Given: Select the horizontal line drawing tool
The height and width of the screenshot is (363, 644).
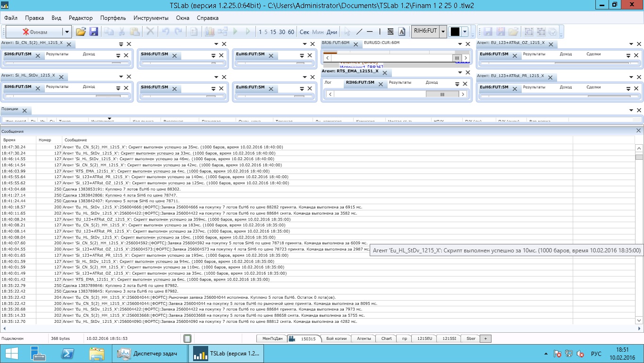Looking at the screenshot, I should pos(370,32).
